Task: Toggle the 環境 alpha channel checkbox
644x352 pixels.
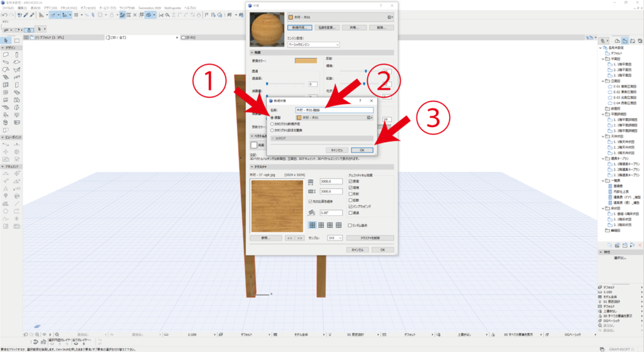Action: coord(350,187)
